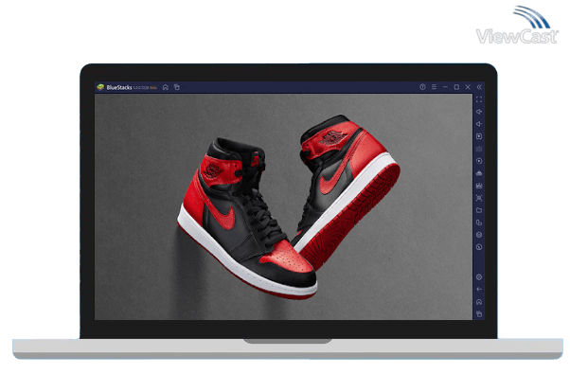
Task: Click the Android home button in sidebar
Action: [x=479, y=301]
